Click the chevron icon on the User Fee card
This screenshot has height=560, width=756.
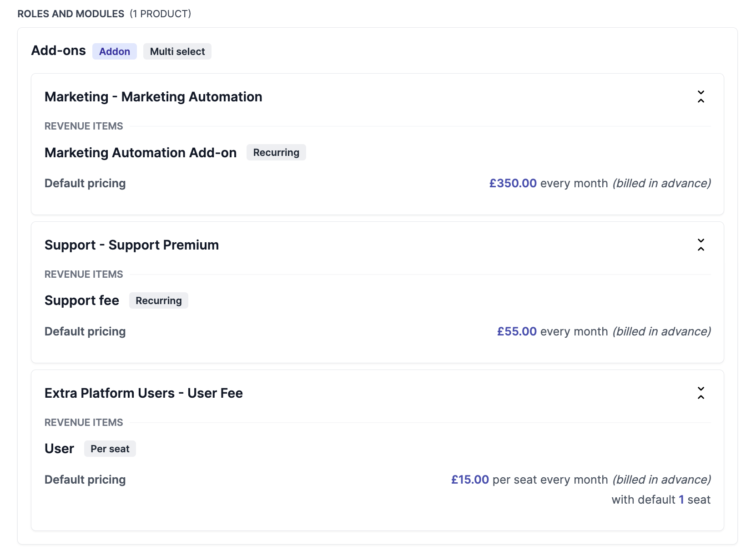pyautogui.click(x=701, y=394)
